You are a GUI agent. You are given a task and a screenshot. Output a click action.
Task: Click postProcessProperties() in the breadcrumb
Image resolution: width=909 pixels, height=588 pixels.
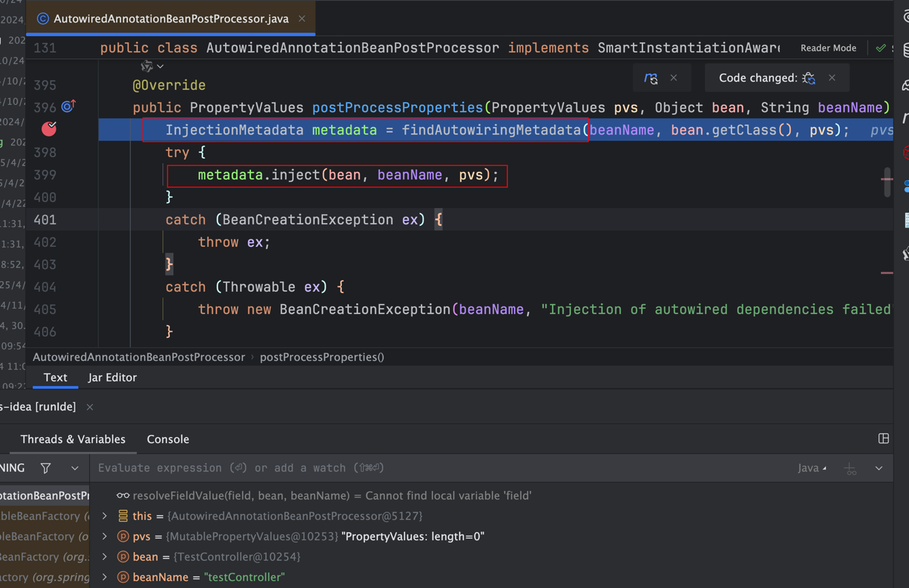pyautogui.click(x=322, y=357)
